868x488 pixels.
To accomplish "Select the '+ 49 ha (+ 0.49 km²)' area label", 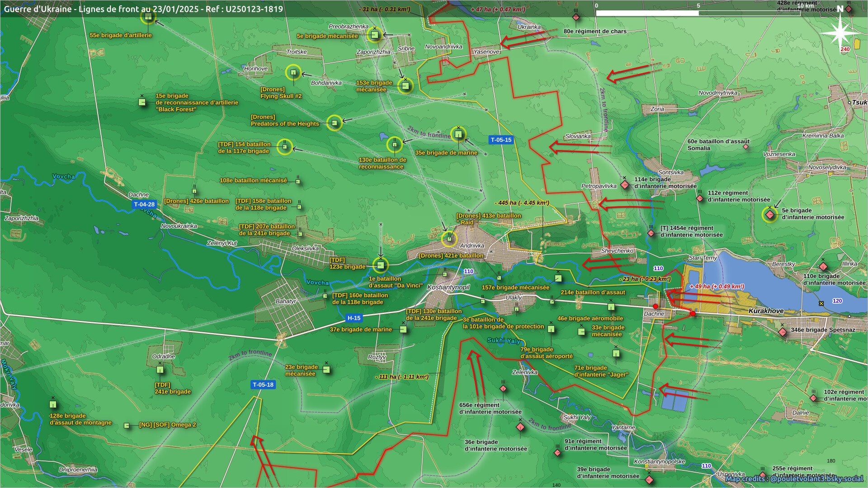I will click(717, 286).
